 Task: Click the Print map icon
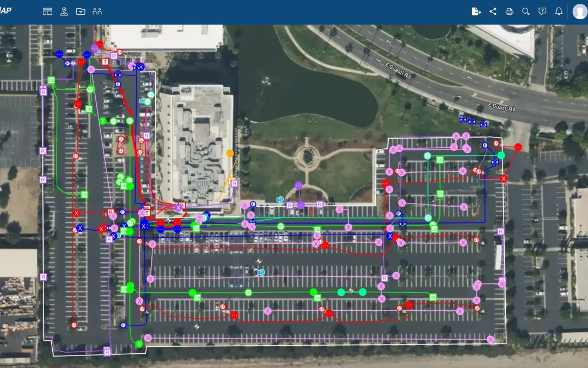click(509, 11)
